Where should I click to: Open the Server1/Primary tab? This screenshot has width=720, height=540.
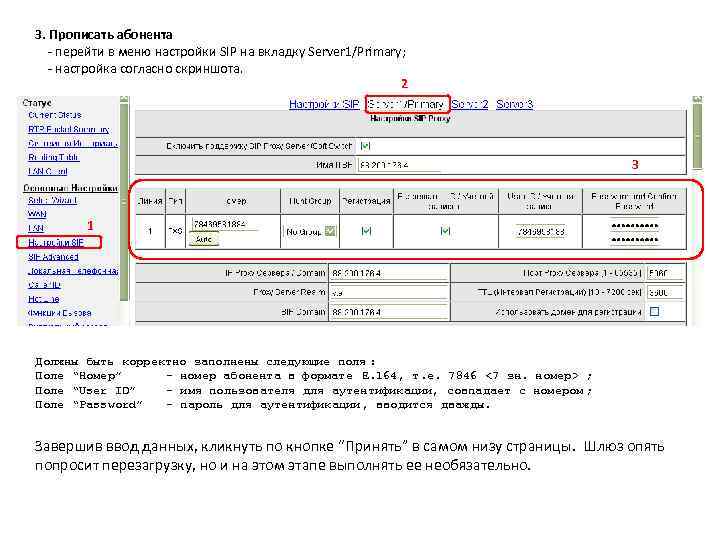[407, 104]
